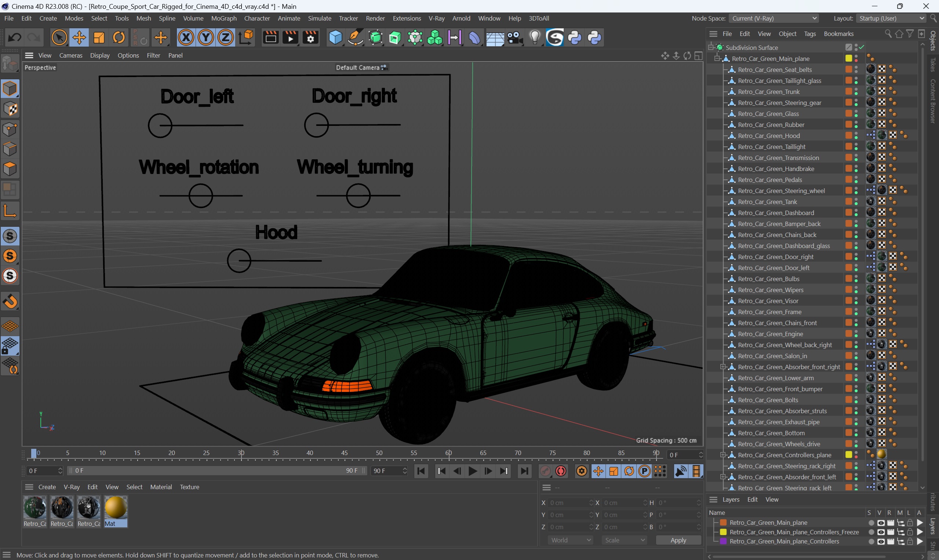Toggle Z axis lock
939x560 pixels.
pos(226,38)
